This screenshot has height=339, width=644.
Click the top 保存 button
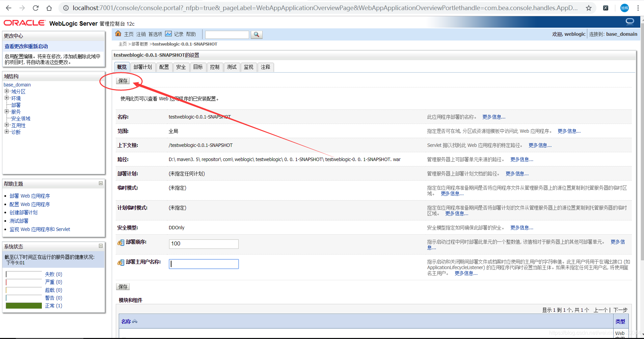pos(123,81)
